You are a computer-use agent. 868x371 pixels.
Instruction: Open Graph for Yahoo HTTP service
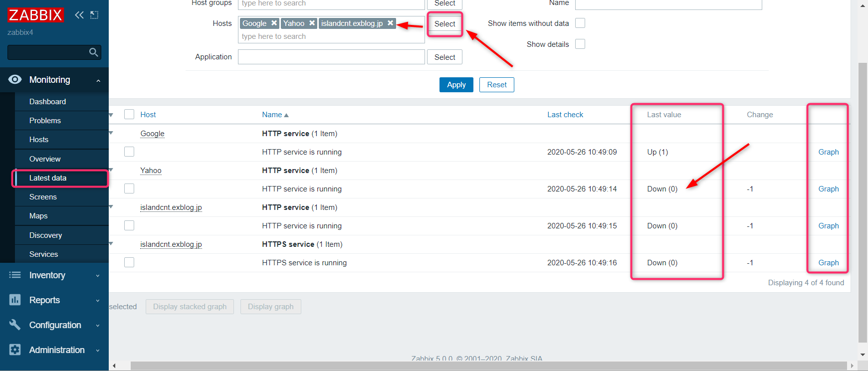click(828, 188)
